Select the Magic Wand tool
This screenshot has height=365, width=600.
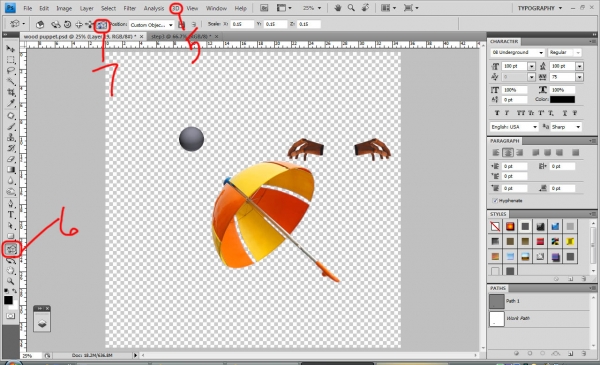click(10, 81)
